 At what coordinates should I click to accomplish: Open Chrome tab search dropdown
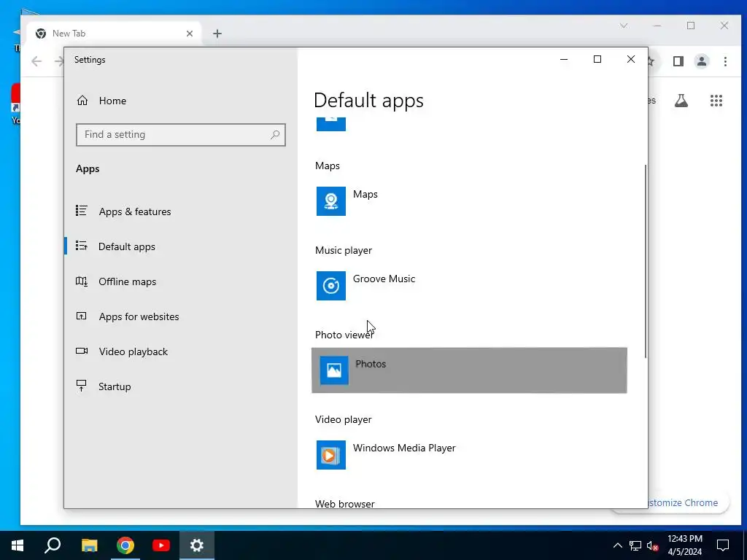(624, 26)
